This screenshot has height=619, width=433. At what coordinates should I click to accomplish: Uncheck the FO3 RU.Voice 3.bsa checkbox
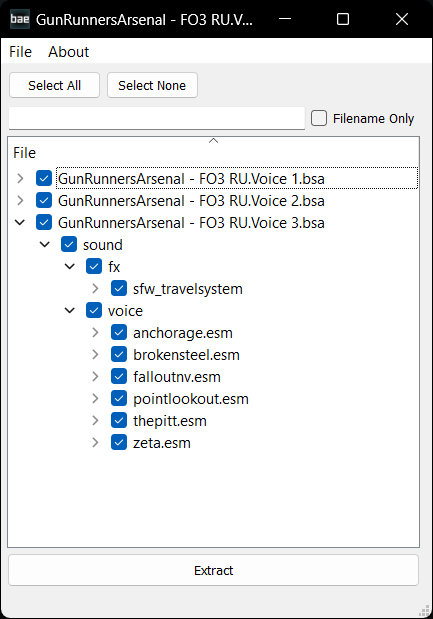point(44,222)
